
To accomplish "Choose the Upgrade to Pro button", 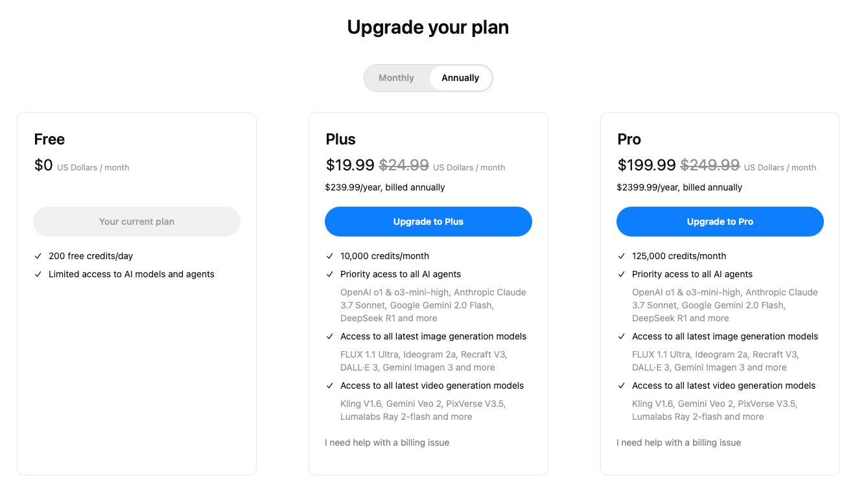I will [x=720, y=222].
